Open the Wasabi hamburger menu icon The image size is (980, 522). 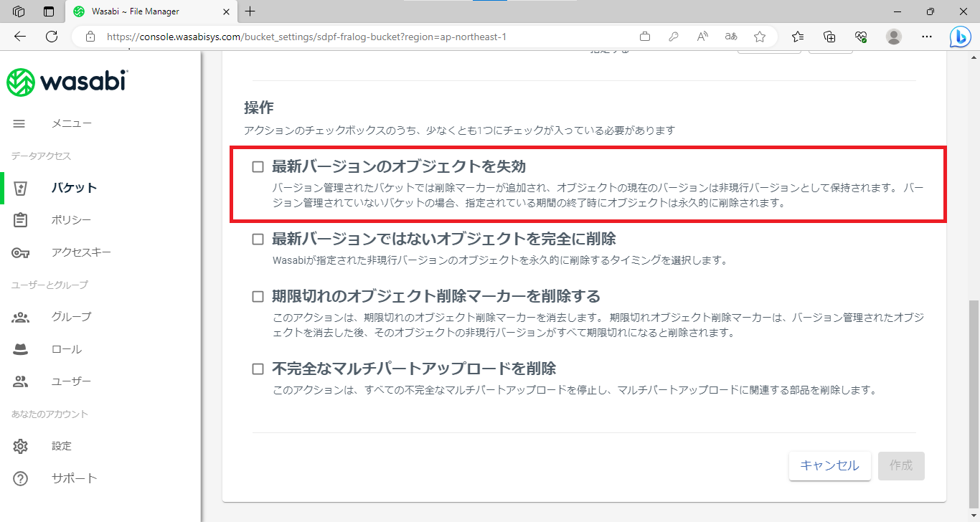click(19, 123)
